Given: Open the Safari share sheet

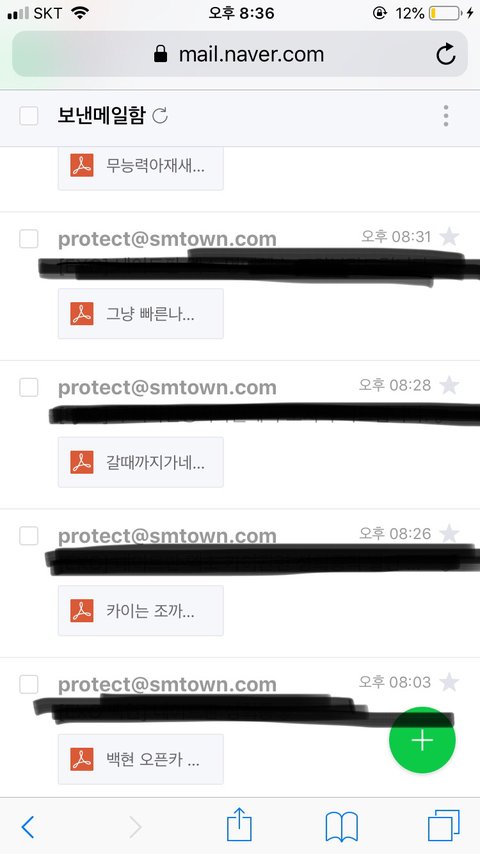Looking at the screenshot, I should click(x=239, y=825).
